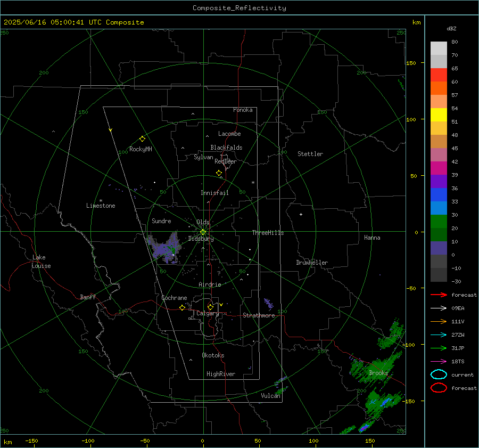
Task: Click the Innisfail city label
Action: point(214,193)
